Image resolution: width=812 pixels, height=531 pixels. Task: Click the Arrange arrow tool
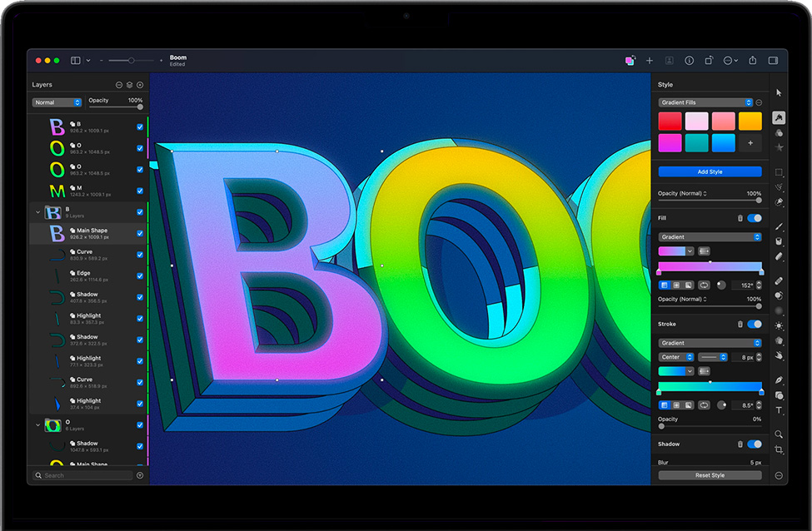(779, 92)
